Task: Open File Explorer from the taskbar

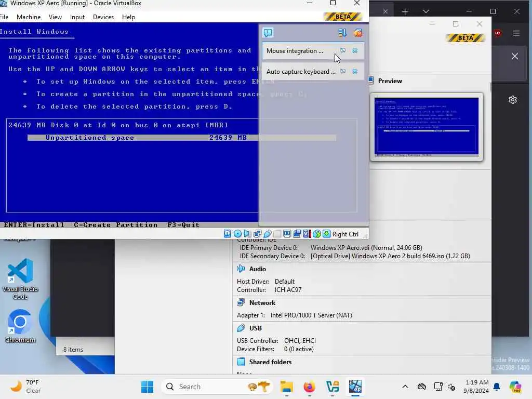Action: (x=286, y=387)
